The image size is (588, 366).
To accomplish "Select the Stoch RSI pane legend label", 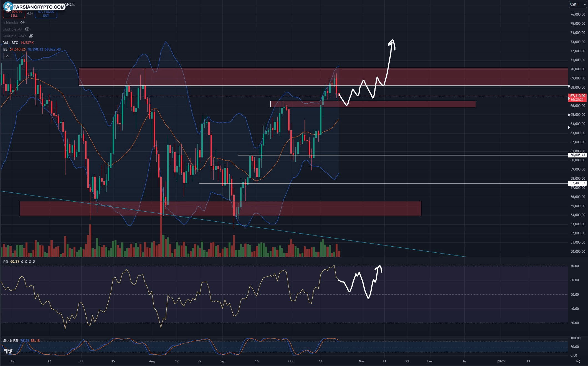I will pyautogui.click(x=11, y=340).
